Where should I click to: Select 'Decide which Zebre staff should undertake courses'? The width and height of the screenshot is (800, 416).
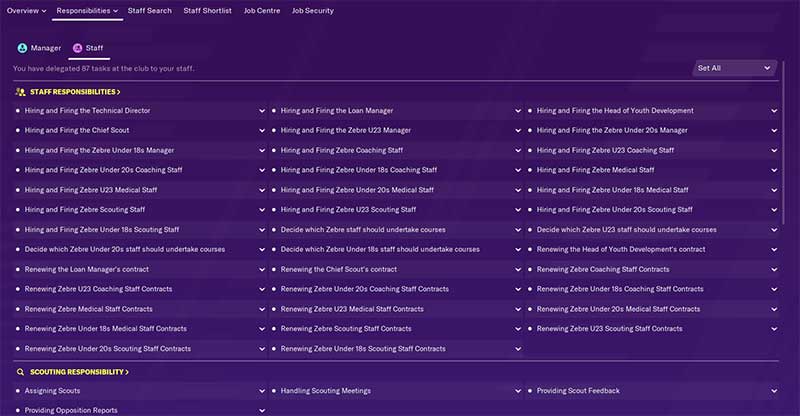363,230
